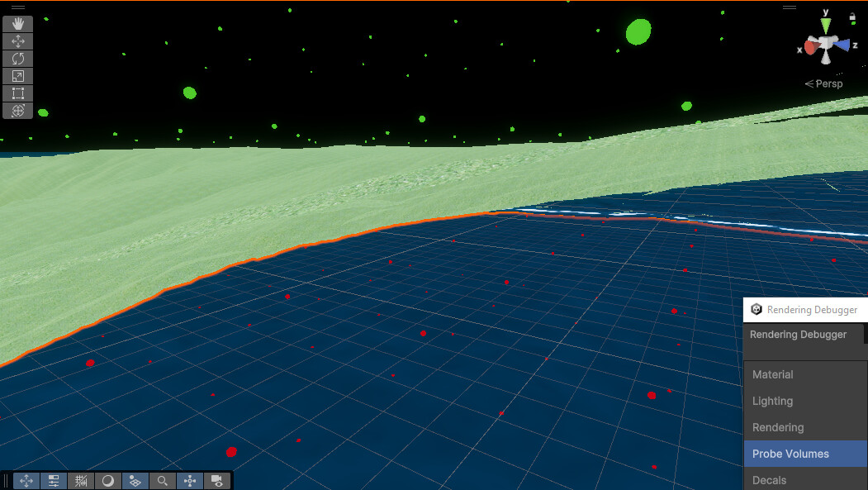Click Probe Volumes in the Rendering Debugger

click(x=790, y=454)
